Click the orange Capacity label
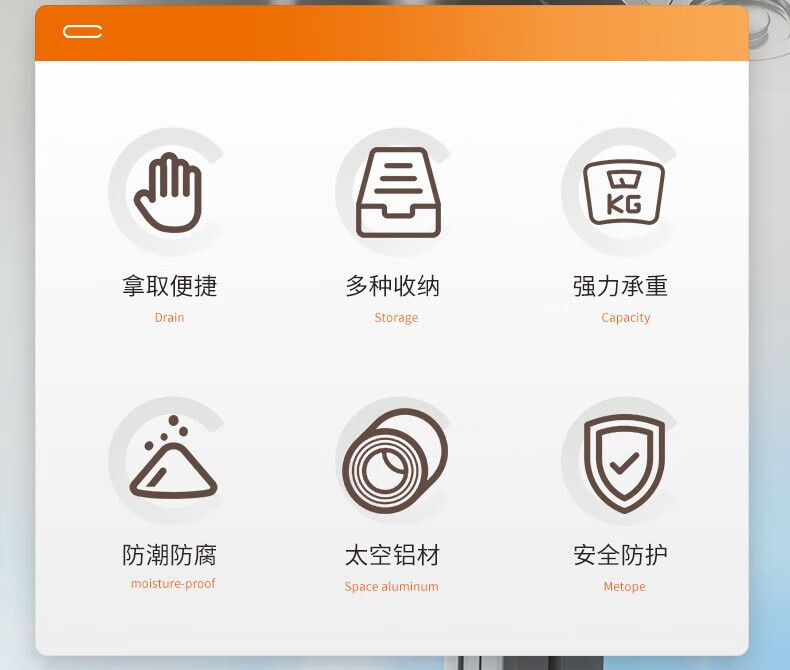The height and width of the screenshot is (670, 790). pos(625,318)
